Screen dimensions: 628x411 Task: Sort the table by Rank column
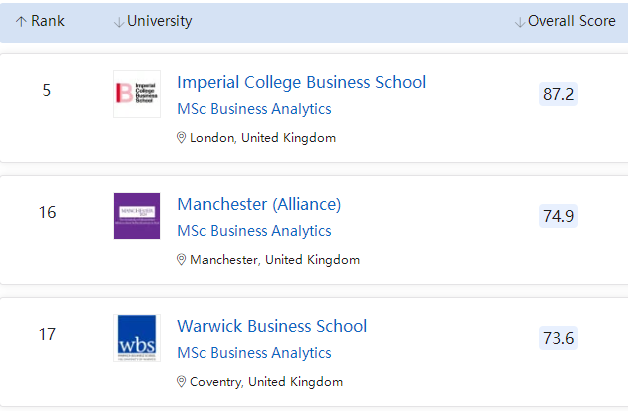pyautogui.click(x=47, y=21)
